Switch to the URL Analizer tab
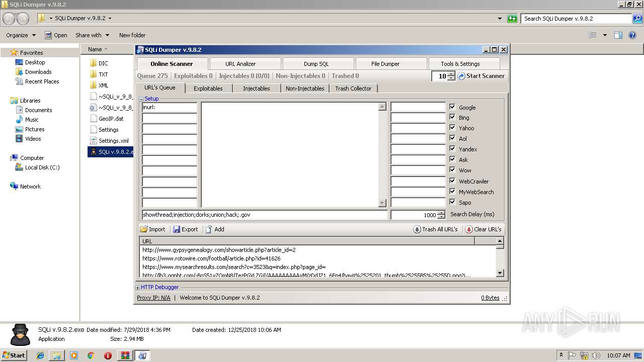Image resolution: width=644 pixels, height=362 pixels. pyautogui.click(x=245, y=64)
